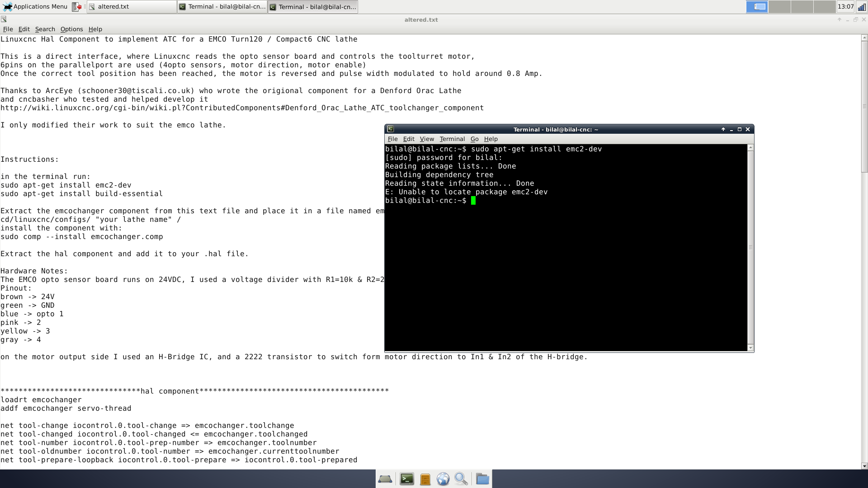Click the Terminal vertical scrollbar track
The image size is (868, 488).
click(750, 248)
